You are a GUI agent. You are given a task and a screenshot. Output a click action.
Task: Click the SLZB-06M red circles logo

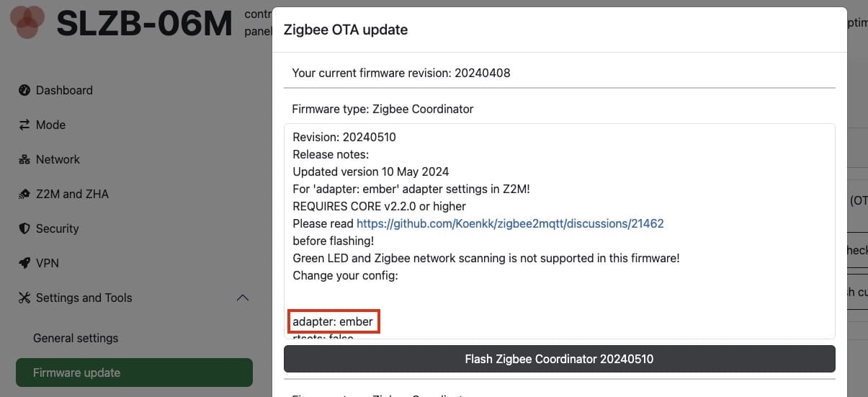(x=27, y=21)
